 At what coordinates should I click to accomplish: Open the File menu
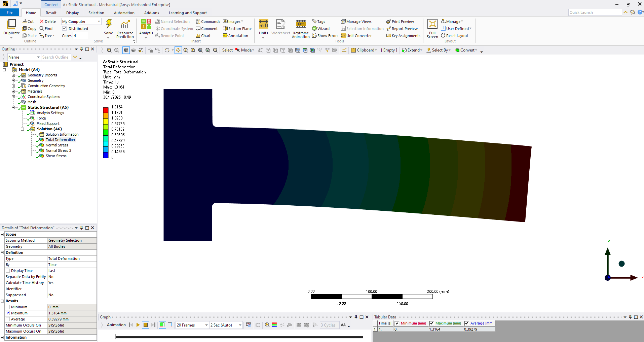9,12
